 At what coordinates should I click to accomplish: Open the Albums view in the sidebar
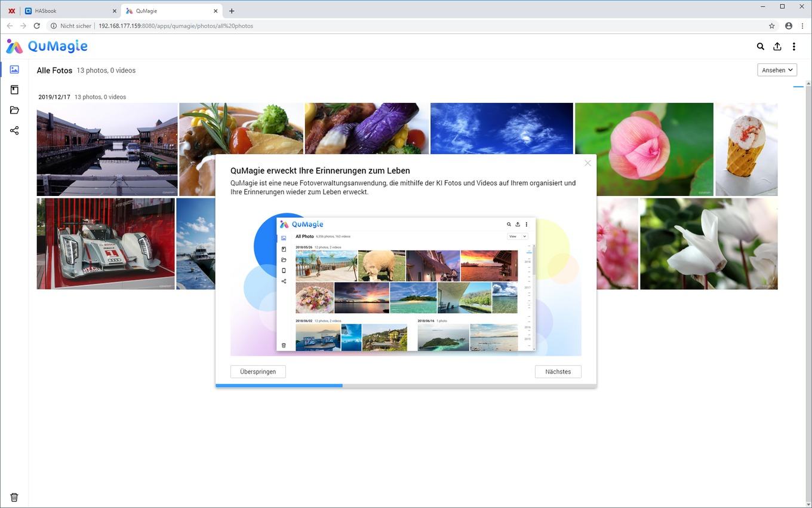pyautogui.click(x=14, y=90)
